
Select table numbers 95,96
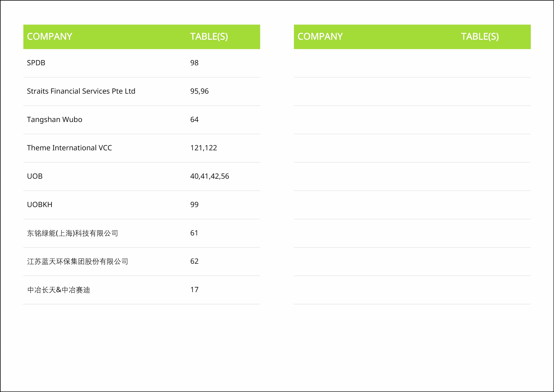tap(199, 91)
